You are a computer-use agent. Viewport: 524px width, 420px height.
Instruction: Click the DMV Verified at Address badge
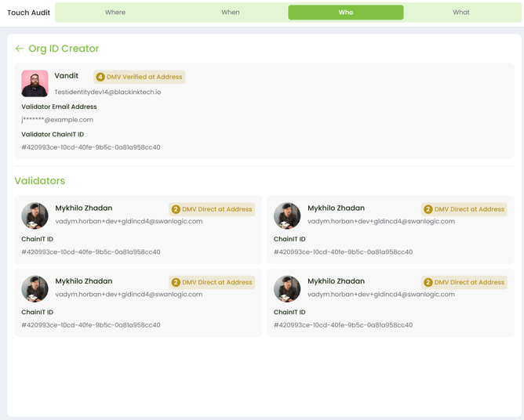click(x=140, y=77)
